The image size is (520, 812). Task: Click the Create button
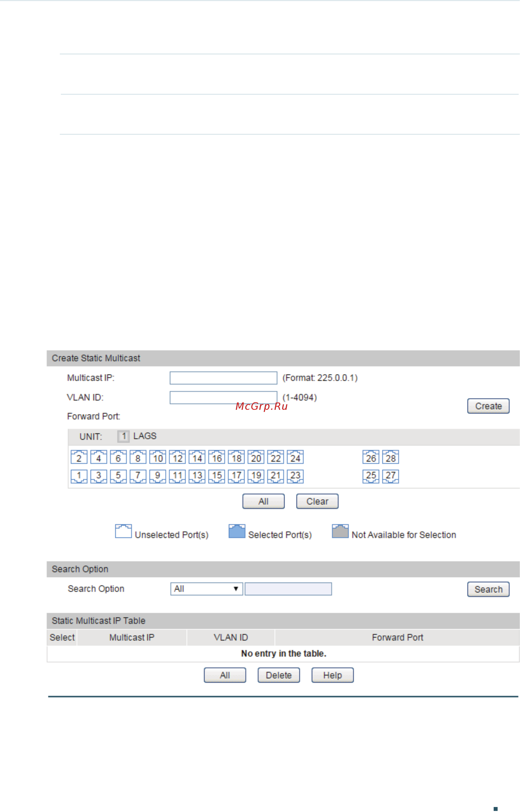[x=488, y=406]
